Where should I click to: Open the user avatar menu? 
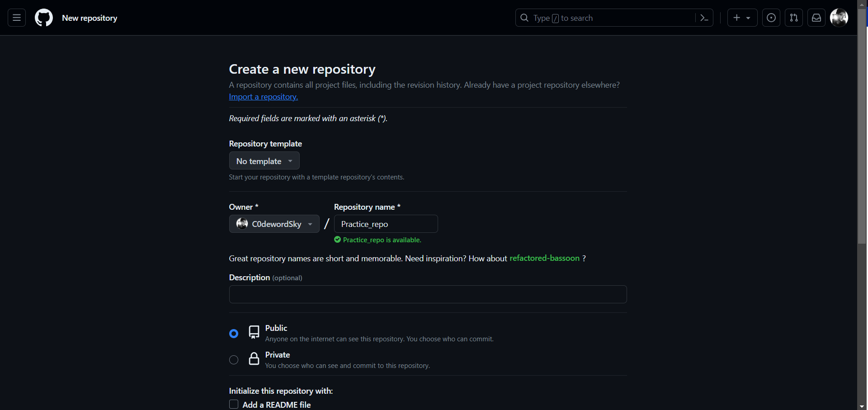pos(839,18)
